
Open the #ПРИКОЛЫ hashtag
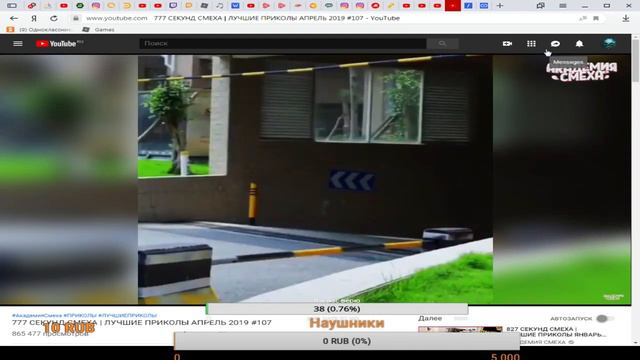80,316
